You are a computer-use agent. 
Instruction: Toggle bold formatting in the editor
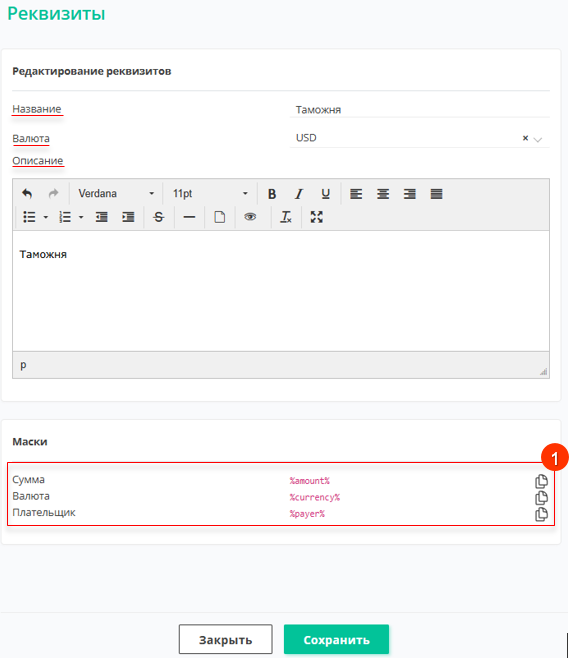pos(272,194)
